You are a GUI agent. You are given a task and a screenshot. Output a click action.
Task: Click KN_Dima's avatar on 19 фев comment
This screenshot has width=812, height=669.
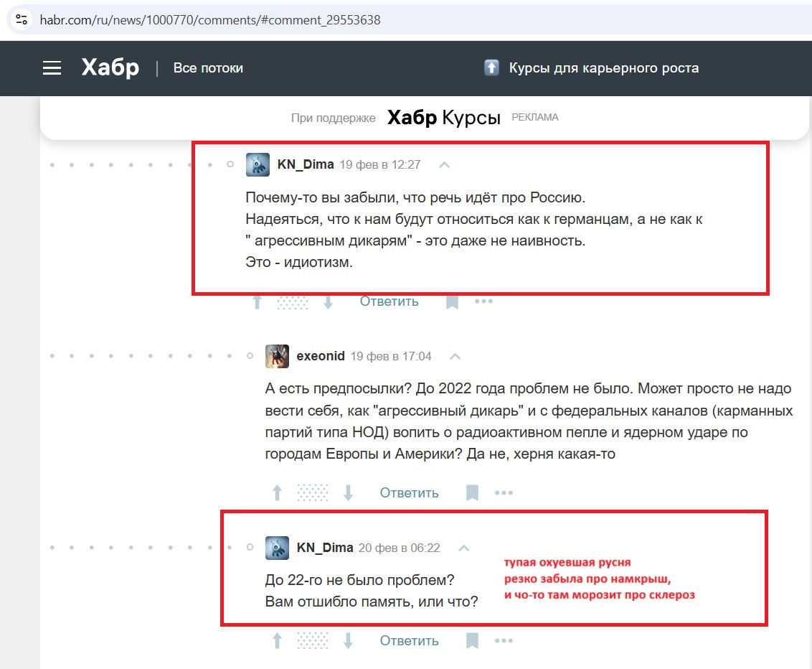coord(258,164)
